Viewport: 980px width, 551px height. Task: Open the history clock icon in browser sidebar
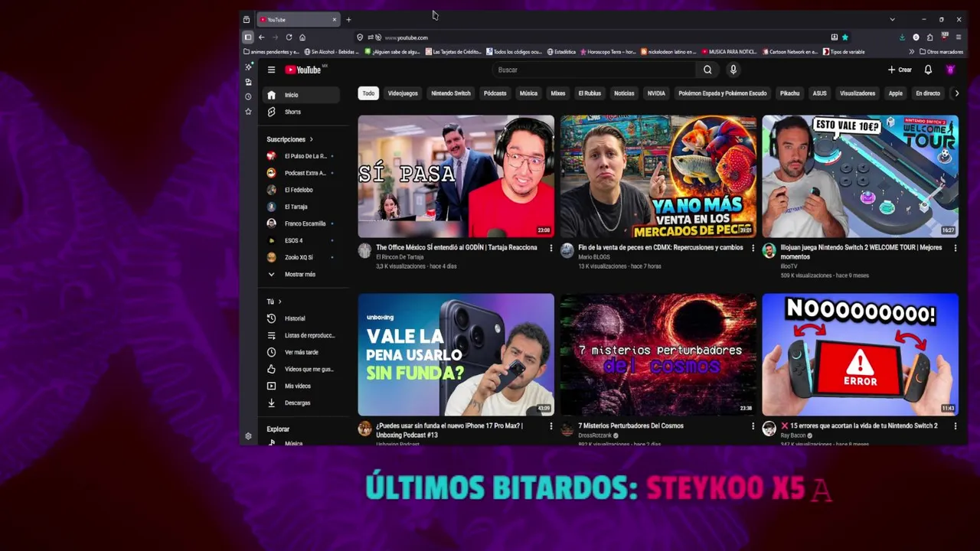point(248,96)
